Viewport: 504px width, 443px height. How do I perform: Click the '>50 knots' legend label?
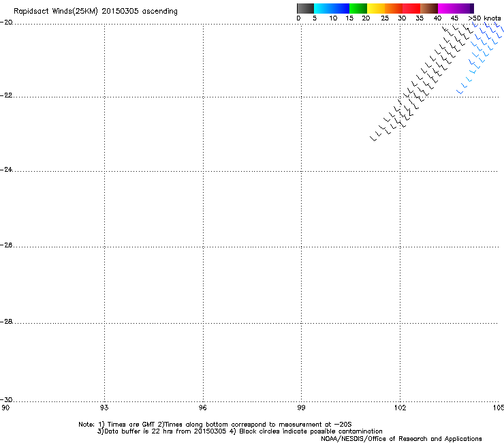pos(485,18)
